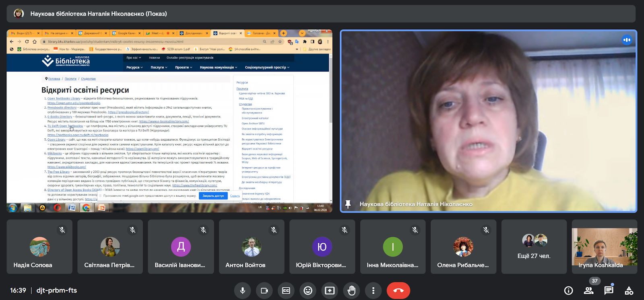Open the 5239-scrum-1.pdf bookmark
Image resolution: width=644 pixels, height=300 pixels.
pyautogui.click(x=176, y=49)
